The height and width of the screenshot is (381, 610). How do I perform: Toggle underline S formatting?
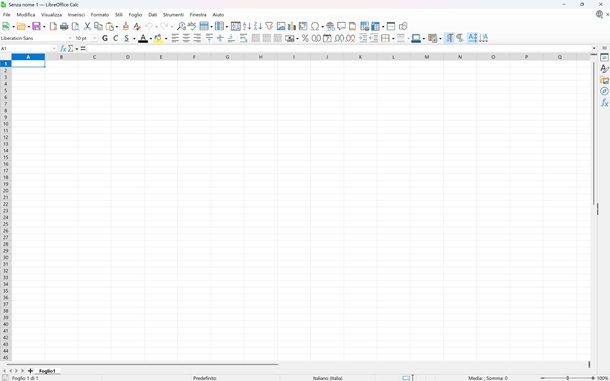click(x=126, y=38)
